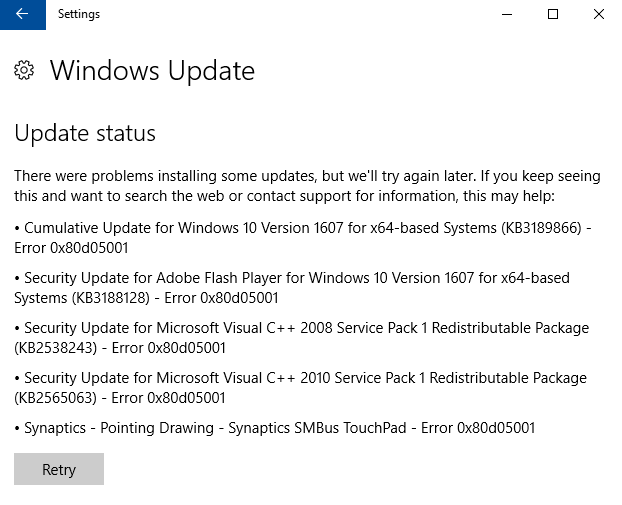This screenshot has width=622, height=505.
Task: Select the Synaptics SMBus TouchPad driver entry
Action: tap(275, 428)
